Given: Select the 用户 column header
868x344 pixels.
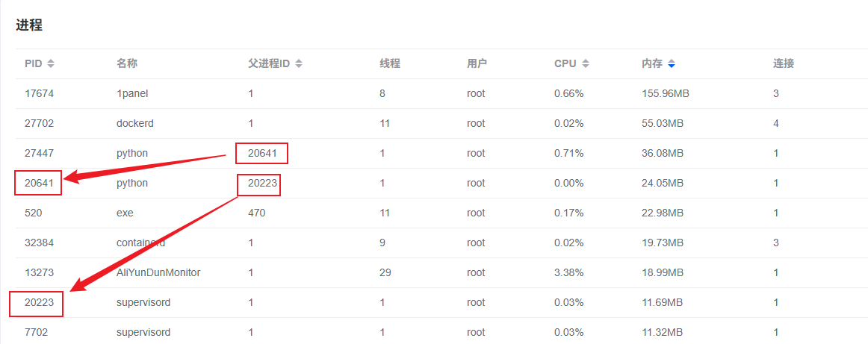Looking at the screenshot, I should tap(477, 64).
